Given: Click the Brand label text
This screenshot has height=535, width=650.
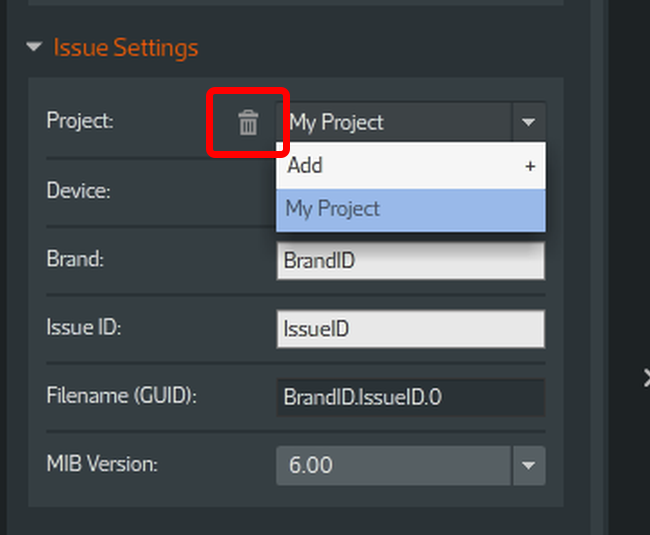Looking at the screenshot, I should pos(75,259).
